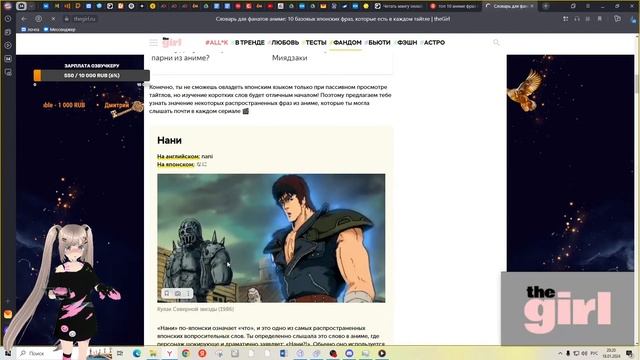Image resolution: width=640 pixels, height=360 pixels.
Task: Open the Мессенджер bookmark
Action: (x=60, y=29)
